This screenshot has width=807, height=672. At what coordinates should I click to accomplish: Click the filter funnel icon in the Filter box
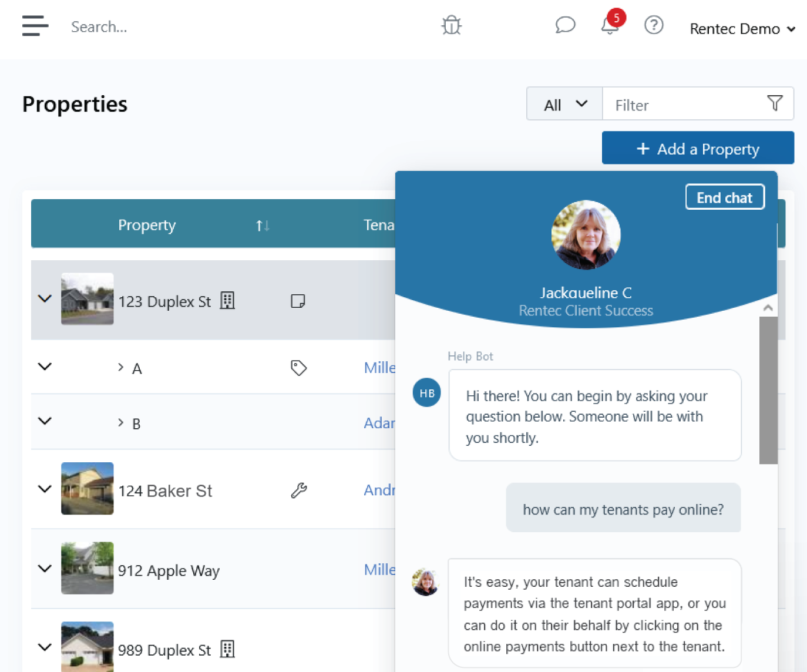click(775, 103)
